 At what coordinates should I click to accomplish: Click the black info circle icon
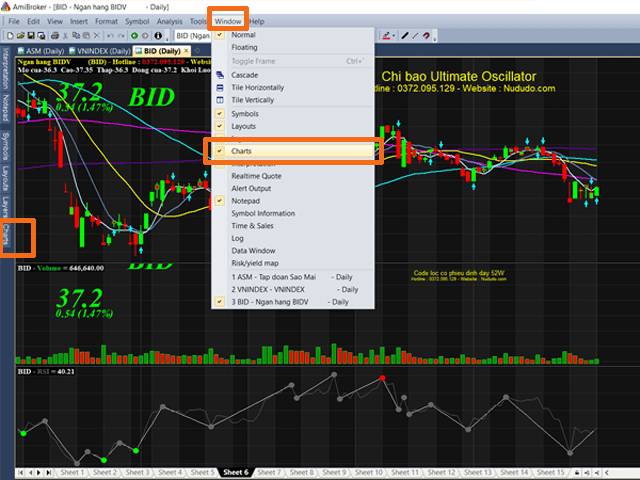click(x=158, y=36)
